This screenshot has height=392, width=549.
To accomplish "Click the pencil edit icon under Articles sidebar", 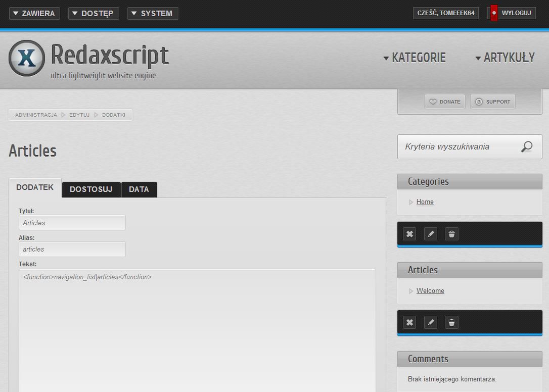I will (x=431, y=322).
